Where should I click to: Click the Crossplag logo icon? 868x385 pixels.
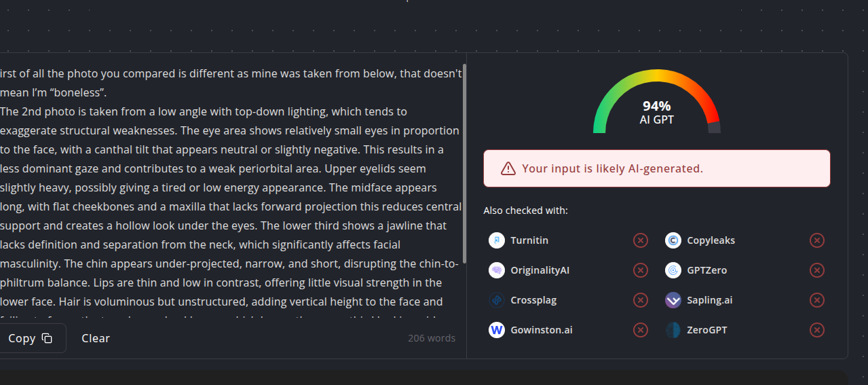(x=497, y=300)
